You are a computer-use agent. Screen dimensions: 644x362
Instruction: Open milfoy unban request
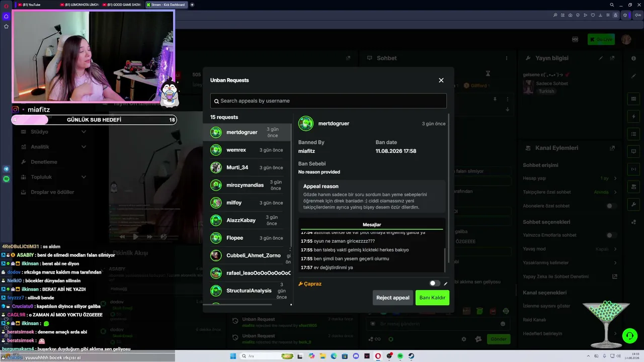tap(247, 203)
